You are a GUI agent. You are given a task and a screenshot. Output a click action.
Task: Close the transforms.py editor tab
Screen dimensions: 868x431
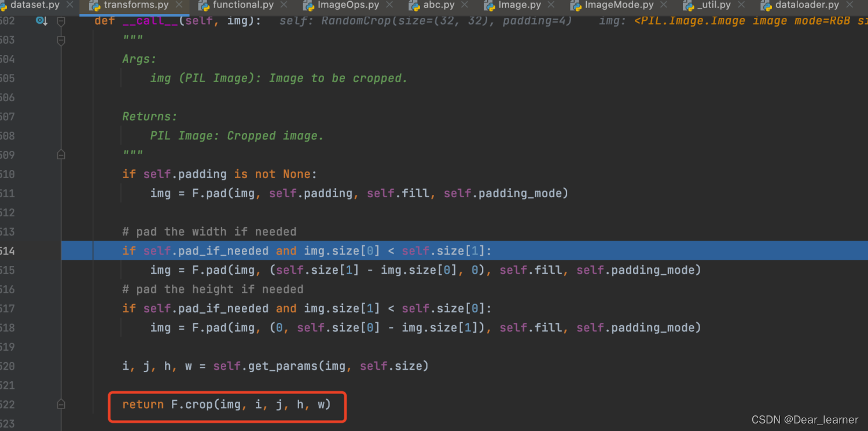coord(179,5)
